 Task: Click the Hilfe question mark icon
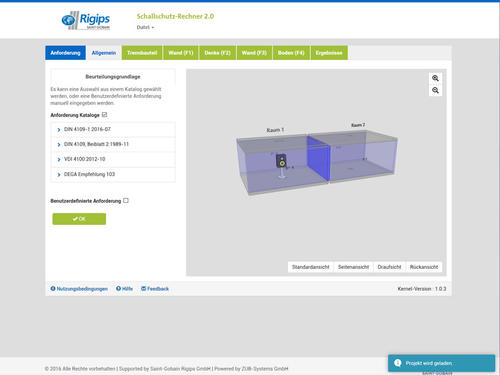point(118,289)
